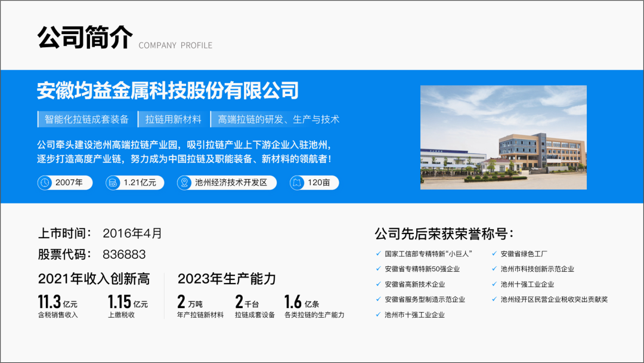Select the honor text 池州十强工业企业
Image resolution: width=644 pixels, height=363 pixels.
[x=527, y=284]
